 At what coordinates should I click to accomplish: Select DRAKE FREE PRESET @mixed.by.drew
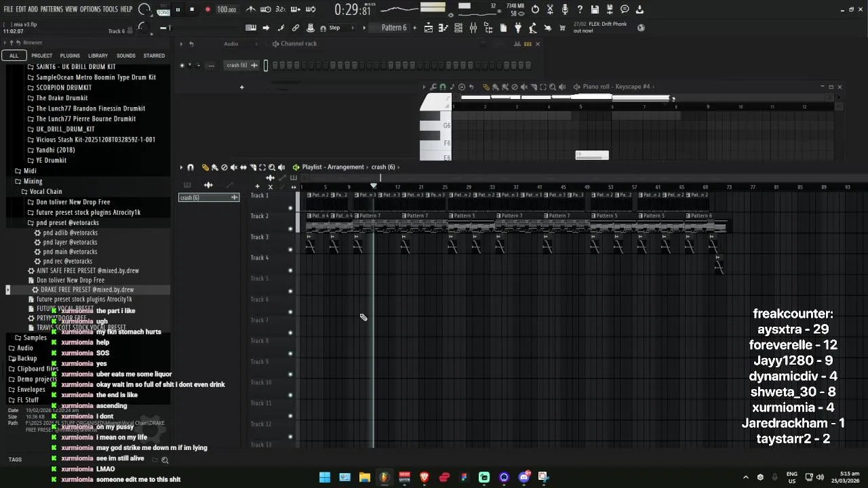tap(87, 289)
